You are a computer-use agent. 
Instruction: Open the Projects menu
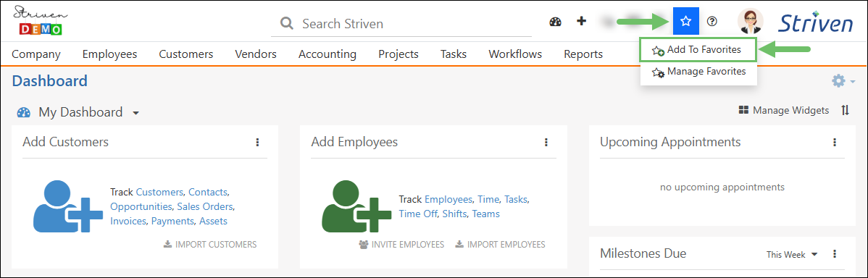pyautogui.click(x=398, y=54)
